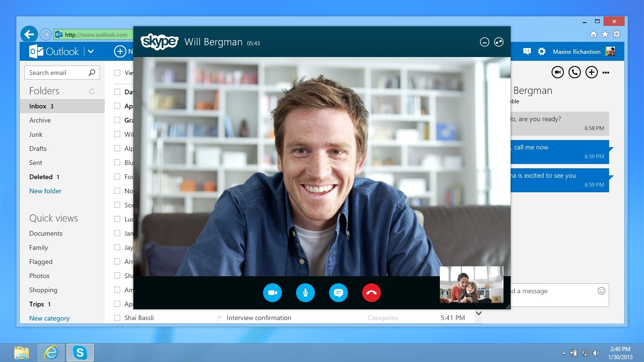The image size is (644, 362).
Task: Expand the Skype call to full screen
Action: click(499, 42)
